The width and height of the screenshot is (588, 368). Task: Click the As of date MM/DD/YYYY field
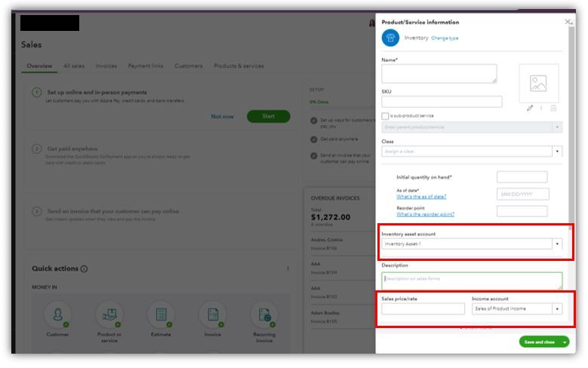point(523,194)
